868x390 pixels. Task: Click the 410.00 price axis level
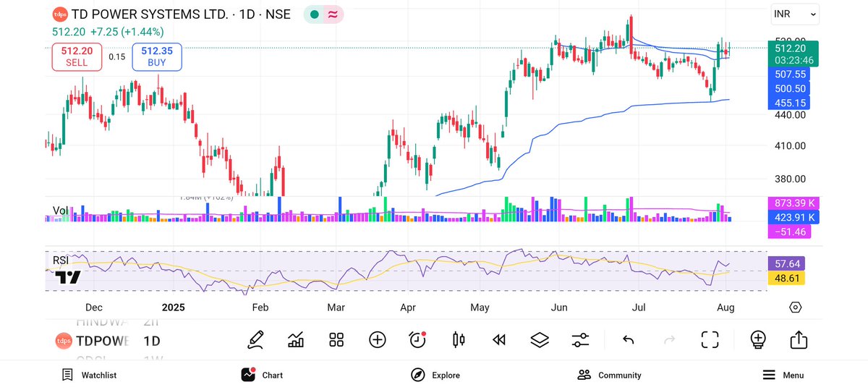[790, 145]
